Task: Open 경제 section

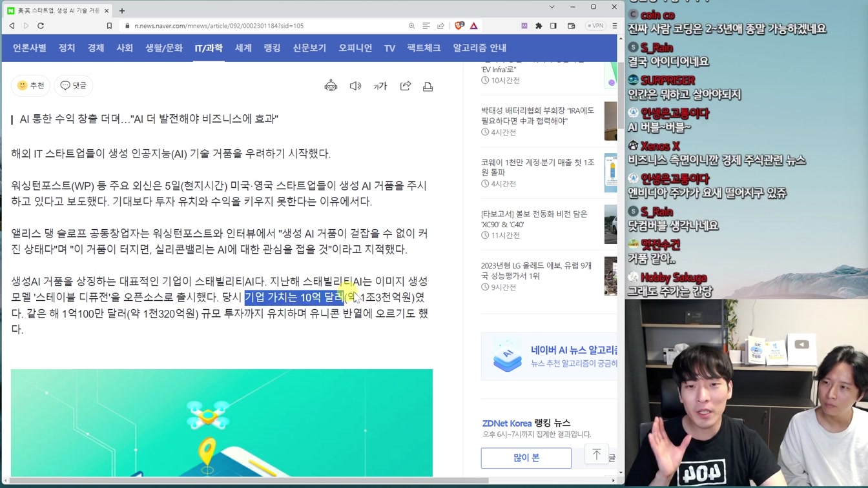Action: [x=96, y=48]
